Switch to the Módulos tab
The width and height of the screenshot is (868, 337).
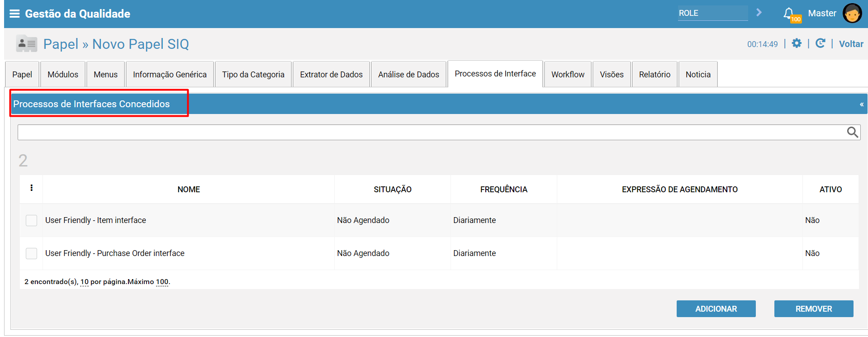[x=63, y=74]
